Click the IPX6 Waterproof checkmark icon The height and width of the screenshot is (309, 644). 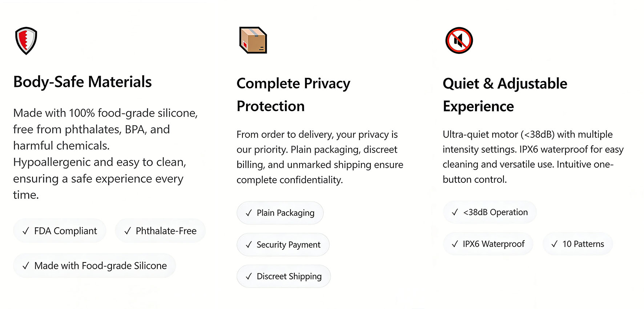click(x=455, y=244)
